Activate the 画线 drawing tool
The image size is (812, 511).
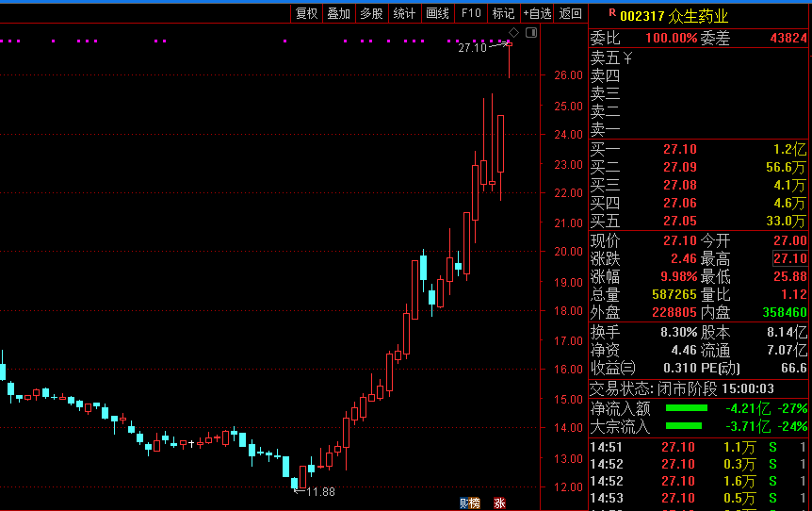[x=437, y=13]
